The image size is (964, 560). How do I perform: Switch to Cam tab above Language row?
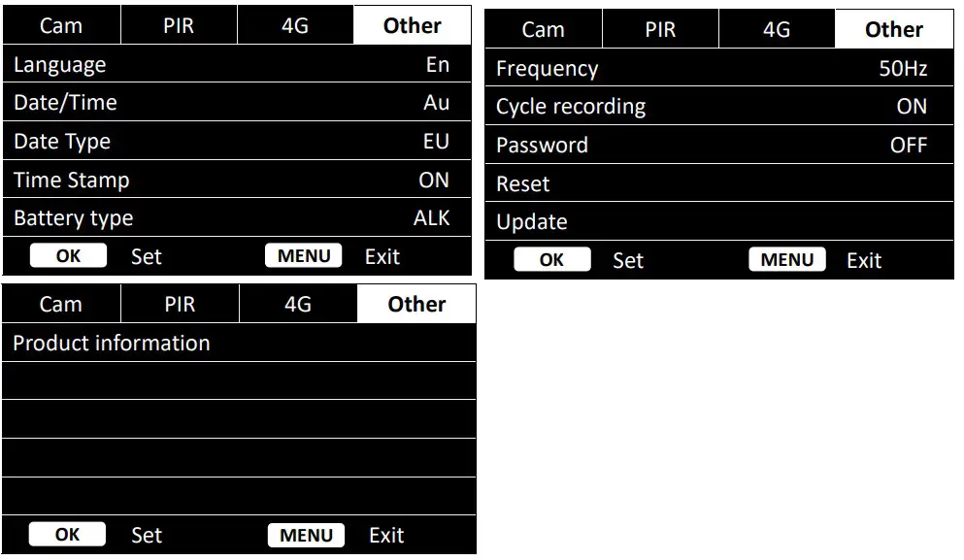tap(61, 26)
